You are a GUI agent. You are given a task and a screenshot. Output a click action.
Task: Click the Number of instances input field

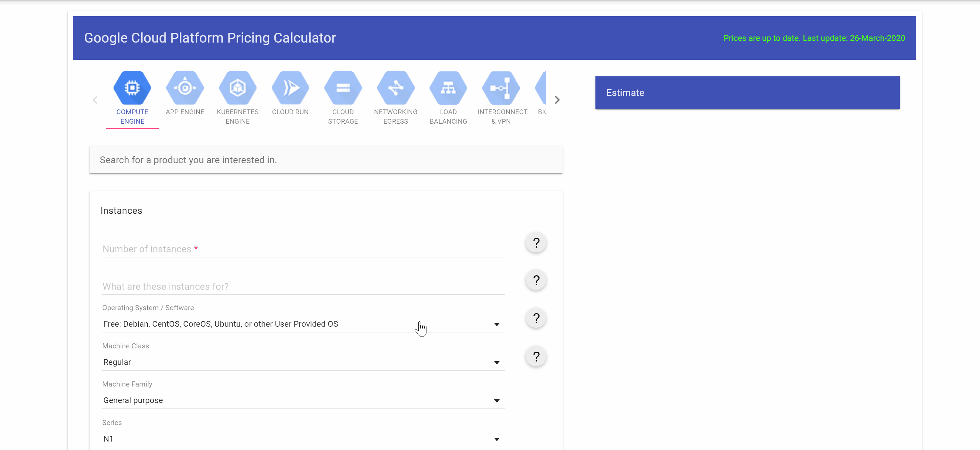[x=303, y=249]
